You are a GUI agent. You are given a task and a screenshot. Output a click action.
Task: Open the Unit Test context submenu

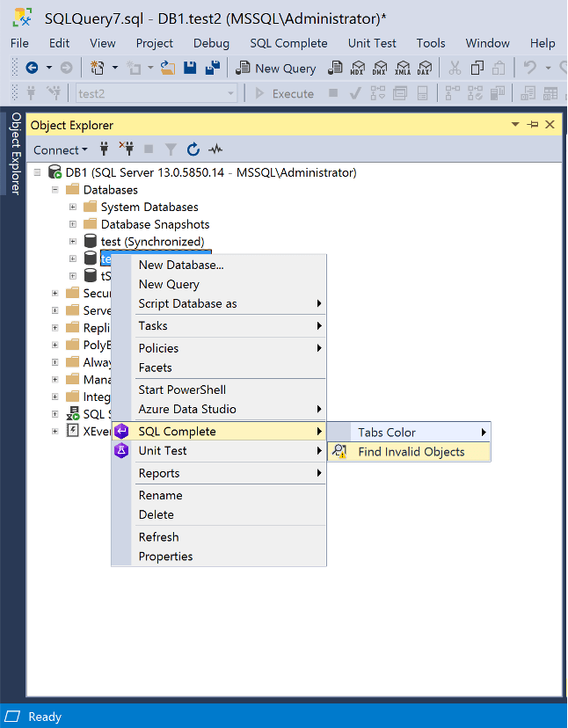pyautogui.click(x=219, y=451)
